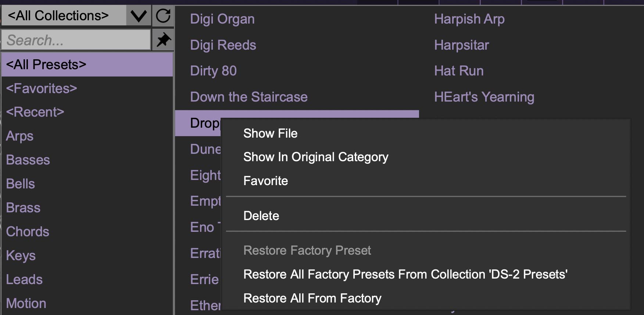Choose Show In Original Category
Viewport: 644px width, 315px height.
[x=315, y=157]
